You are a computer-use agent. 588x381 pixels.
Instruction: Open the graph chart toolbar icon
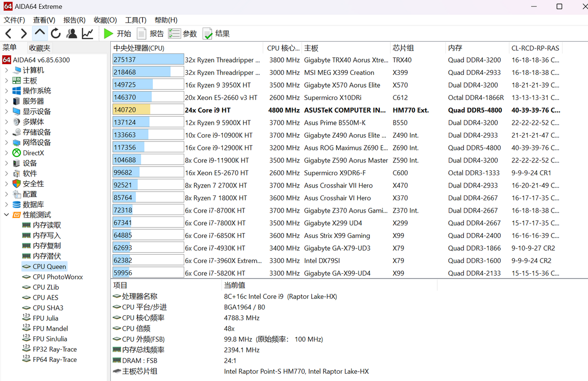coord(88,34)
